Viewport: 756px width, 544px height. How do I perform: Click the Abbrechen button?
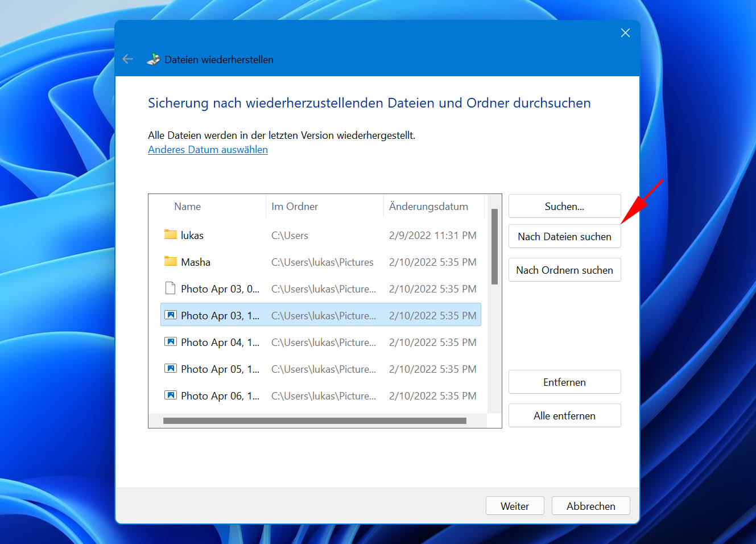(x=590, y=506)
